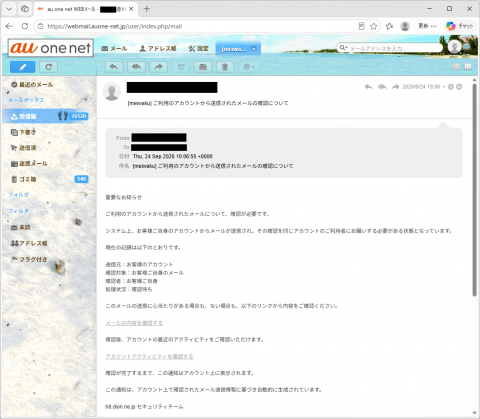Add a mailbox with the plus beside メールボックス
Screen dimensions: 480x419
pyautogui.click(x=85, y=99)
